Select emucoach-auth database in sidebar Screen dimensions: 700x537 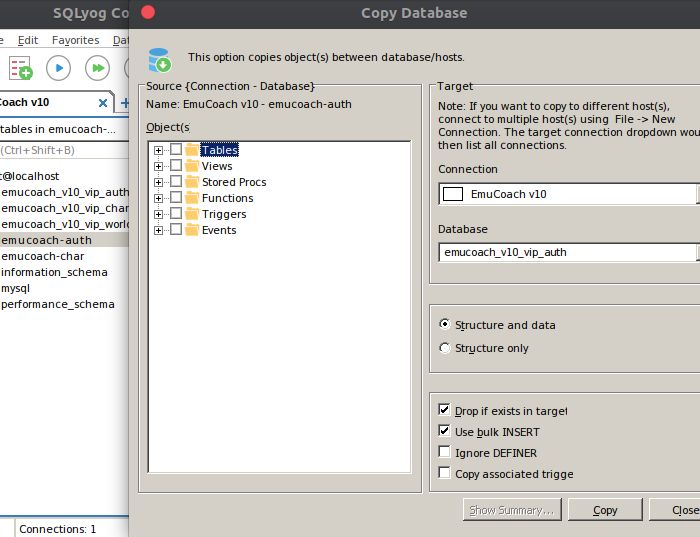pyautogui.click(x=46, y=240)
